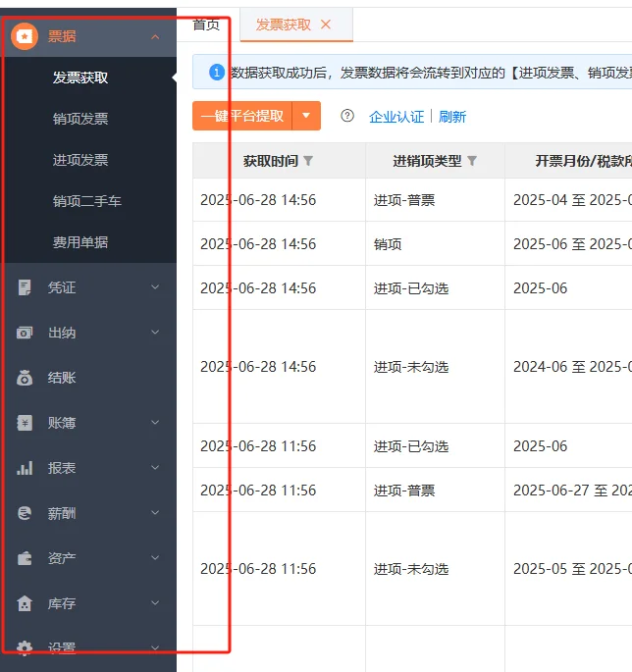Screen dimensions: 632x672
Task: Close the 发票获取 tab
Action: click(x=326, y=25)
